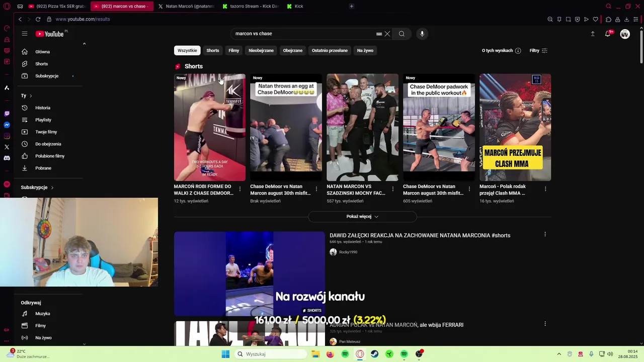Viewport: 644px width, 362px height.
Task: Open Rocky1990 channel link
Action: (x=348, y=252)
